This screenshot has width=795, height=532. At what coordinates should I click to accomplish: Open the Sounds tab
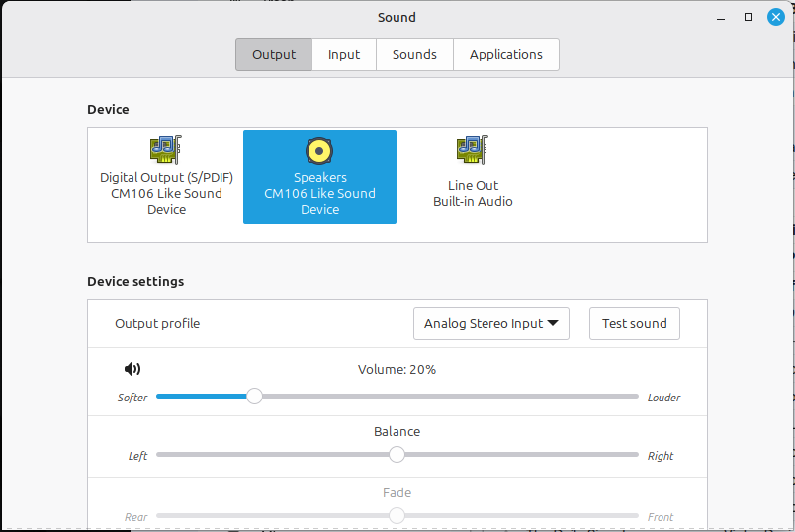tap(414, 54)
